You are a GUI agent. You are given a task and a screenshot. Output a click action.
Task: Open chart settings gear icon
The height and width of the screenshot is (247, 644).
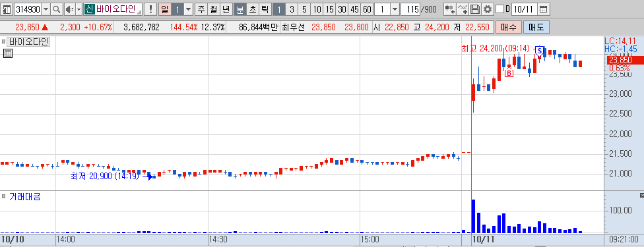pyautogui.click(x=487, y=9)
